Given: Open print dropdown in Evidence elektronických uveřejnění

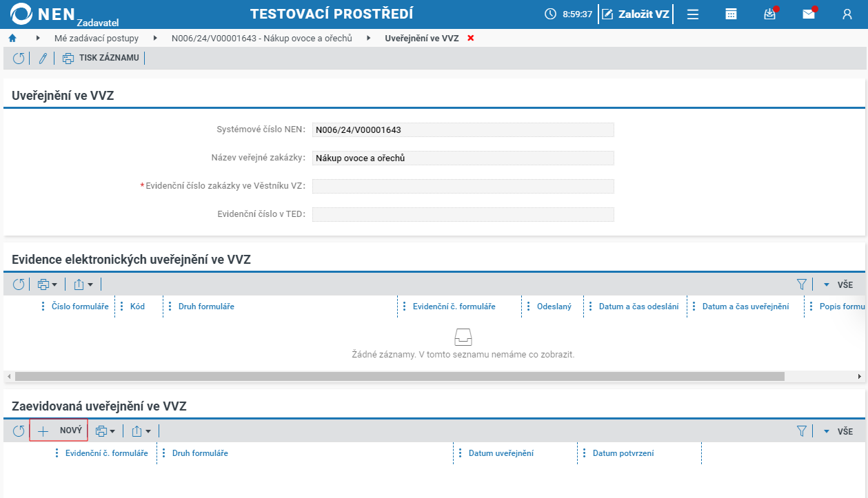Looking at the screenshot, I should click(x=48, y=284).
